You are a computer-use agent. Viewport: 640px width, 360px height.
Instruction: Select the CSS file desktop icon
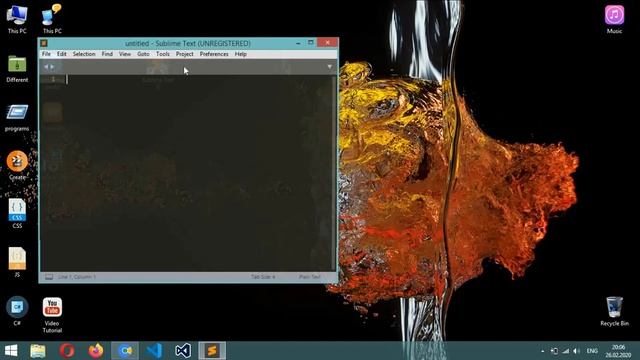pyautogui.click(x=17, y=213)
